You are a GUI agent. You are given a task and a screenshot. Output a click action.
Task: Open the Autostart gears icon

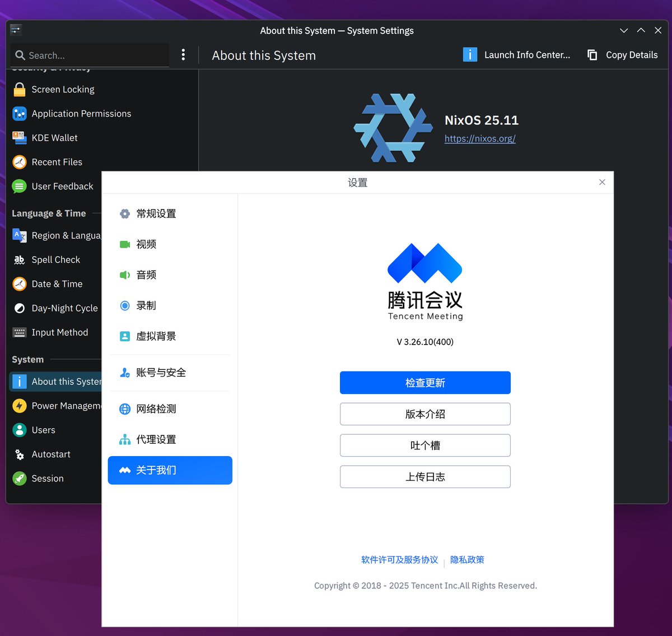point(20,454)
